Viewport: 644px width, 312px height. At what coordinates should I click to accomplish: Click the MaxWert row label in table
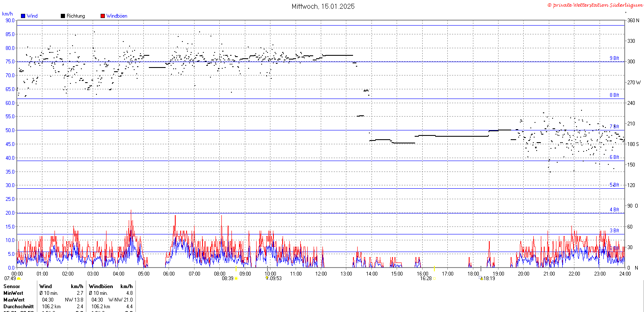(13, 300)
